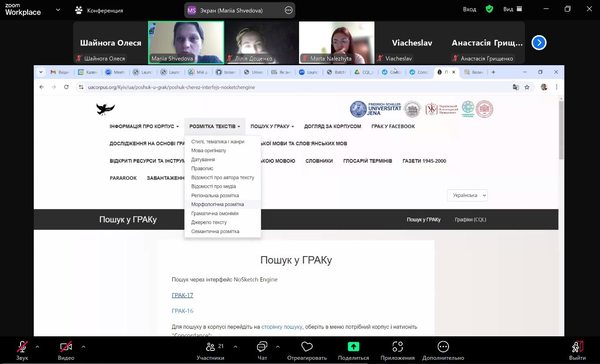The height and width of the screenshot is (364, 600).
Task: Click the Отреагировать heart reaction icon
Action: (307, 347)
